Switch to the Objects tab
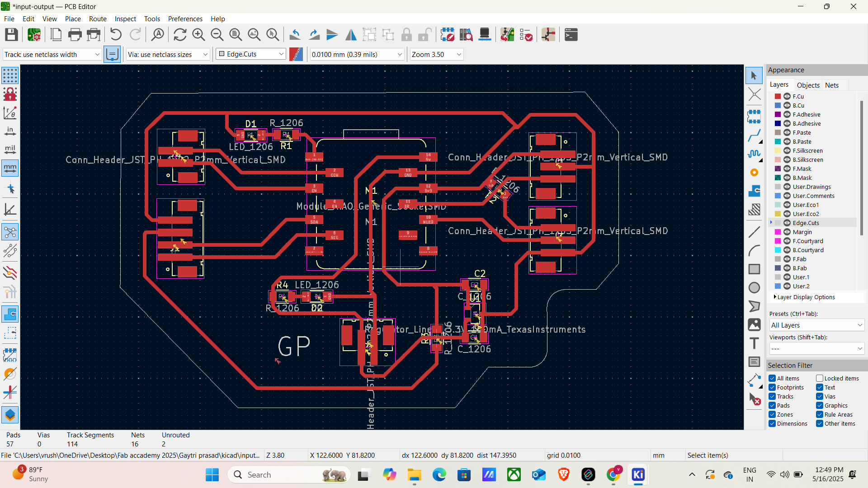Screen dimensions: 868x488 tap(808, 85)
